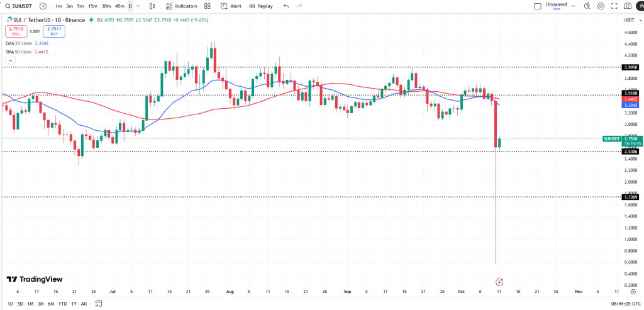Expand the timeframe dropdown chevron
The image size is (644, 310).
pyautogui.click(x=138, y=6)
